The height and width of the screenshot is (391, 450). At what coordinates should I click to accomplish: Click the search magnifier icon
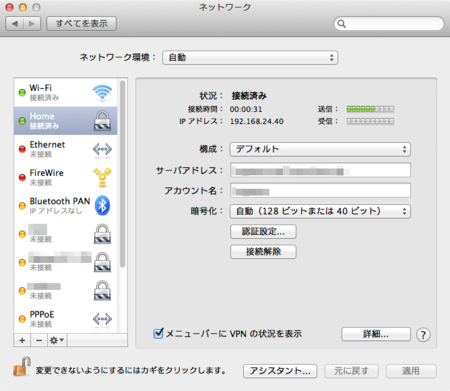[x=341, y=24]
